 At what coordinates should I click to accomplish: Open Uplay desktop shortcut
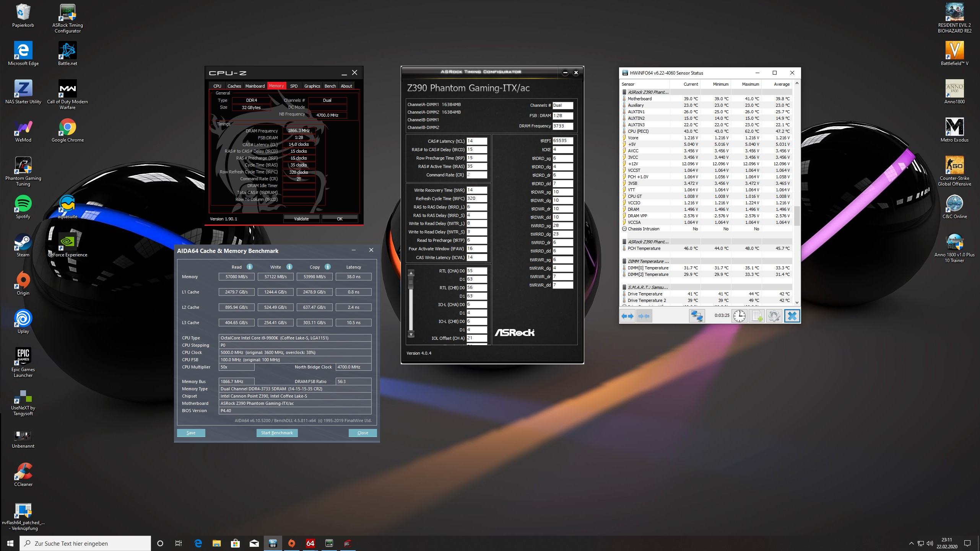[23, 322]
